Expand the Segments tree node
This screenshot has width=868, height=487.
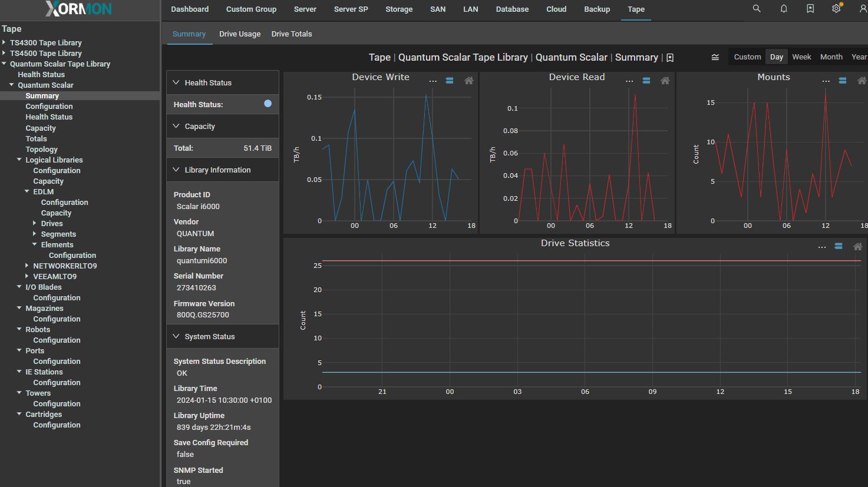click(35, 234)
